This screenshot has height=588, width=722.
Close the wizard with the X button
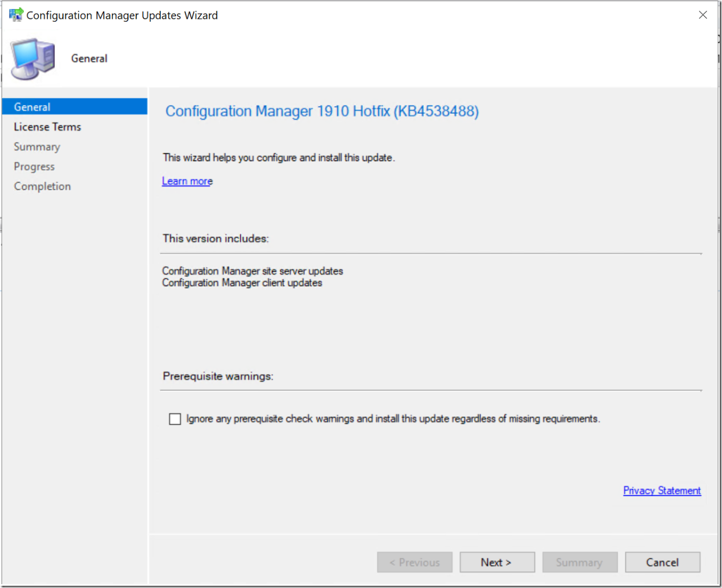[703, 14]
